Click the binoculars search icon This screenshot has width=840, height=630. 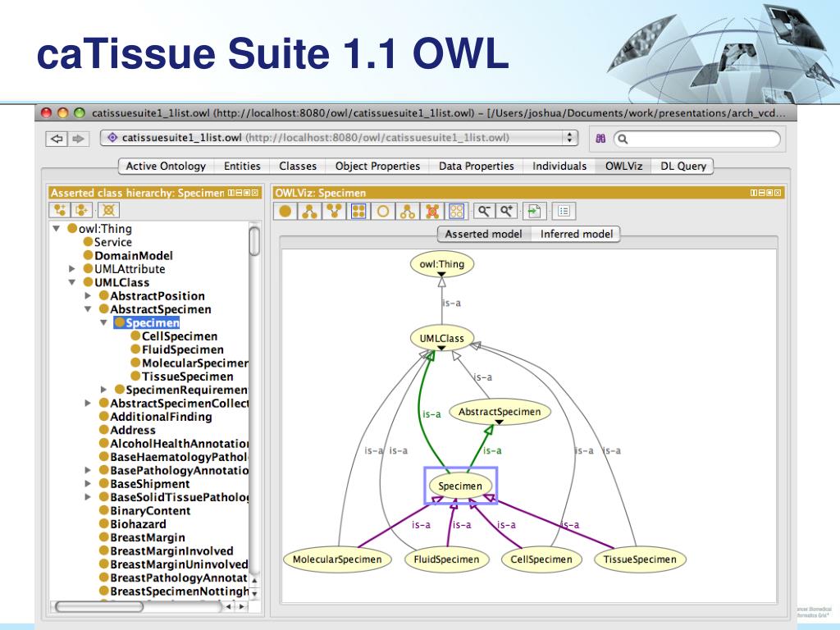tap(600, 139)
